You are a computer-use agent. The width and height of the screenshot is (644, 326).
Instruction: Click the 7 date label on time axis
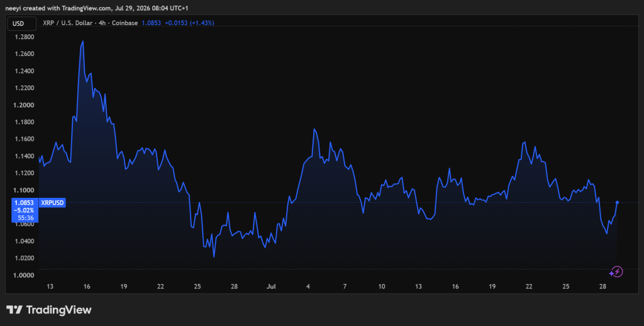(345, 286)
